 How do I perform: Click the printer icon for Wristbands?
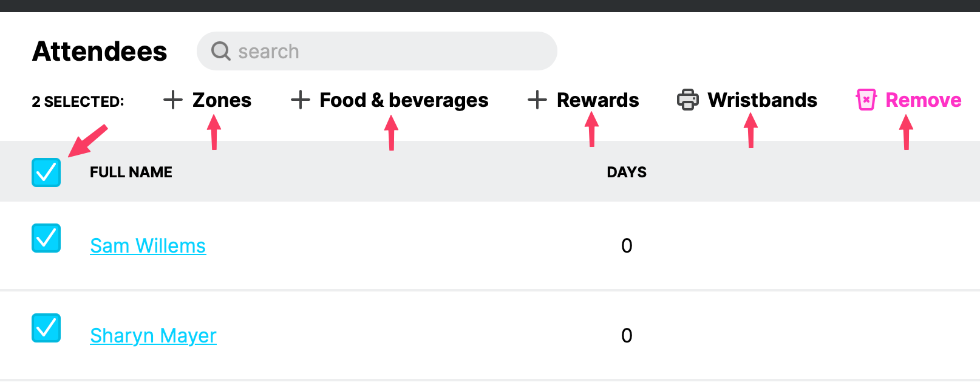(688, 100)
